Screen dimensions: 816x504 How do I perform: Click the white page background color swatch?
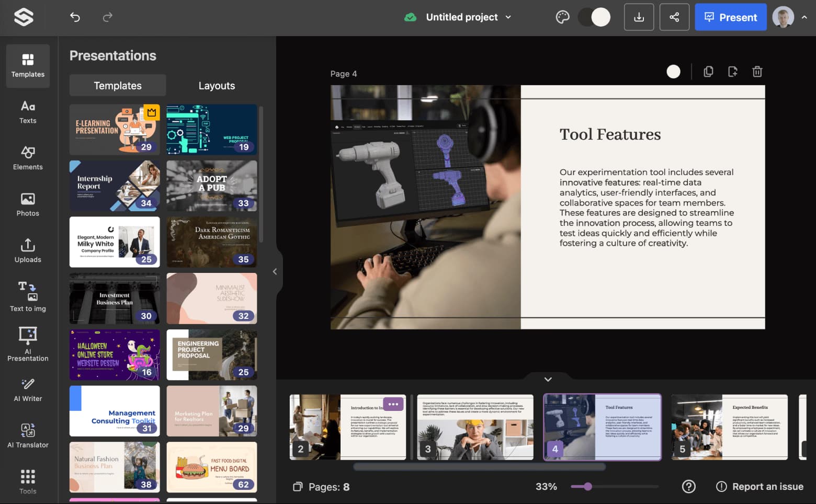click(x=673, y=72)
